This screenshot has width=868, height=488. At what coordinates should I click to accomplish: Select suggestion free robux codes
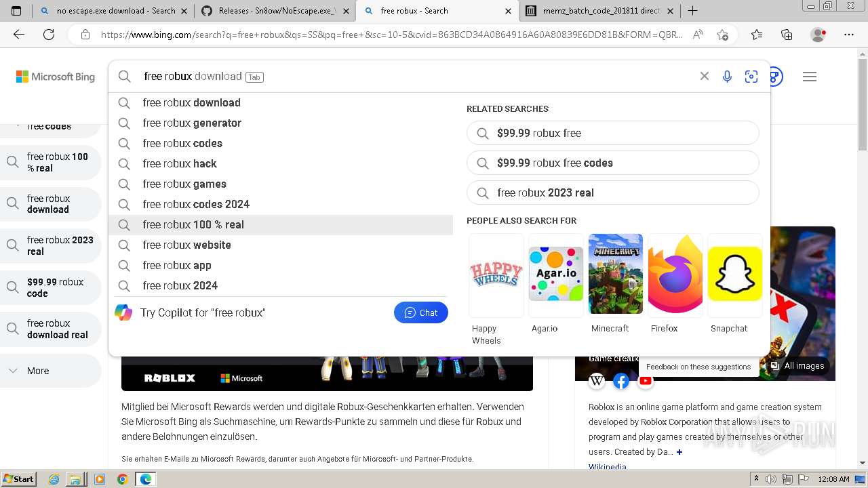point(281,144)
